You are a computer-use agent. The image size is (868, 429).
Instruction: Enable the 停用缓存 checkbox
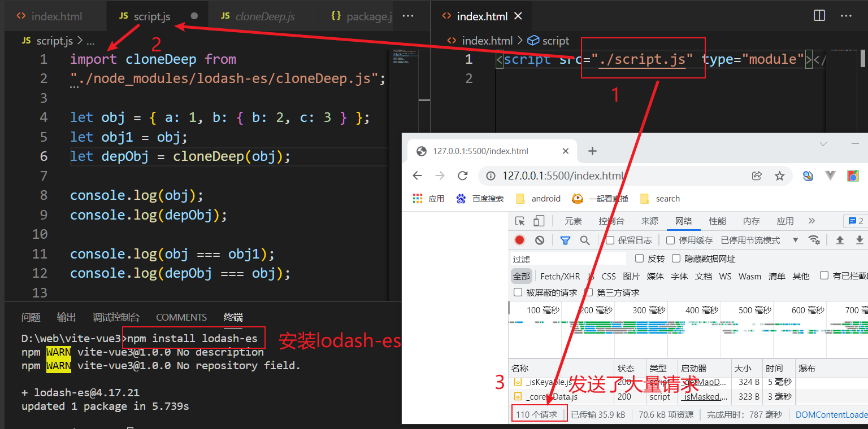(x=669, y=240)
